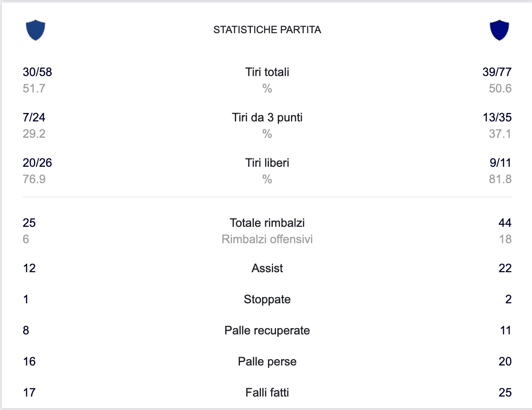Select the 81.8 free throw percentage
This screenshot has width=532, height=410.
[x=500, y=179]
